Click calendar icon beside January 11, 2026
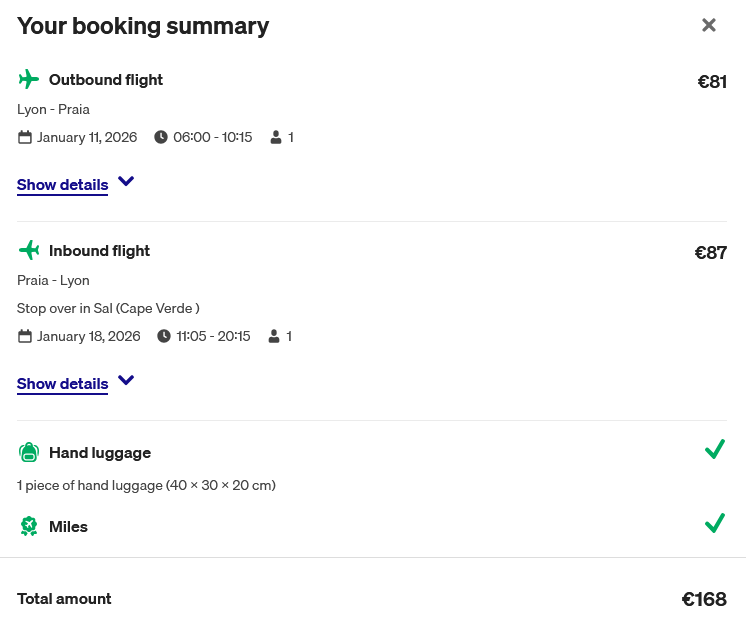The image size is (746, 623). click(x=25, y=137)
